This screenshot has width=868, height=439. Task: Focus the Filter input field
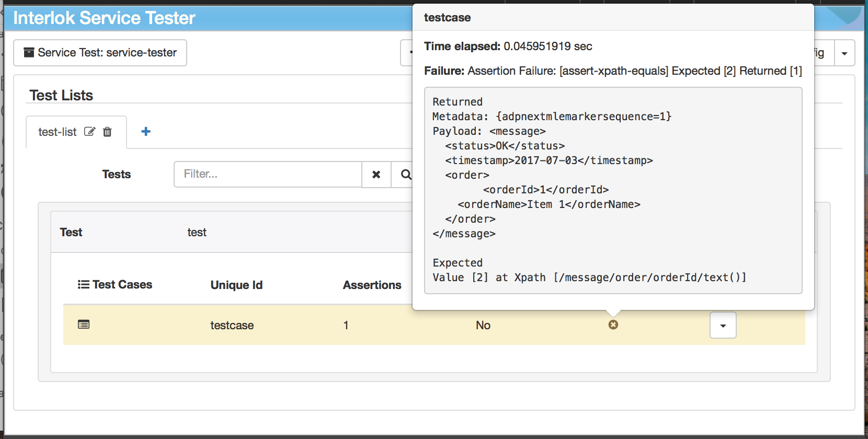pos(268,174)
